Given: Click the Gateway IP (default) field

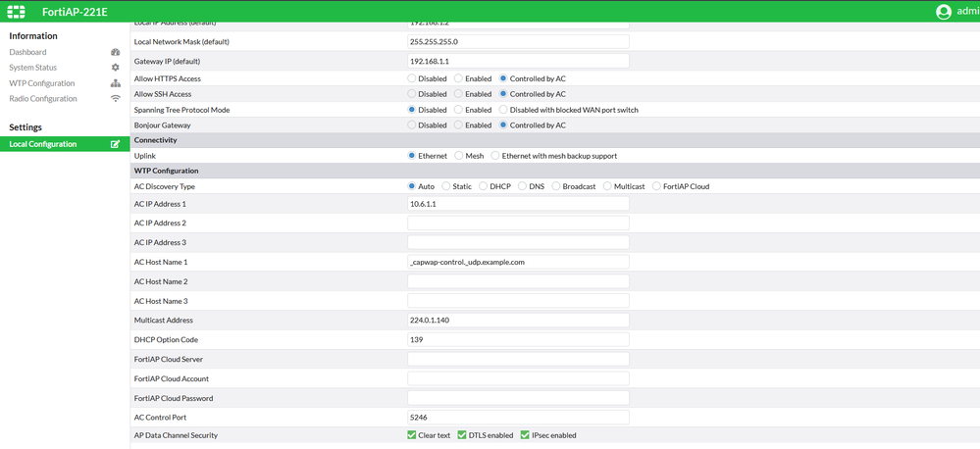Looking at the screenshot, I should click(x=518, y=61).
